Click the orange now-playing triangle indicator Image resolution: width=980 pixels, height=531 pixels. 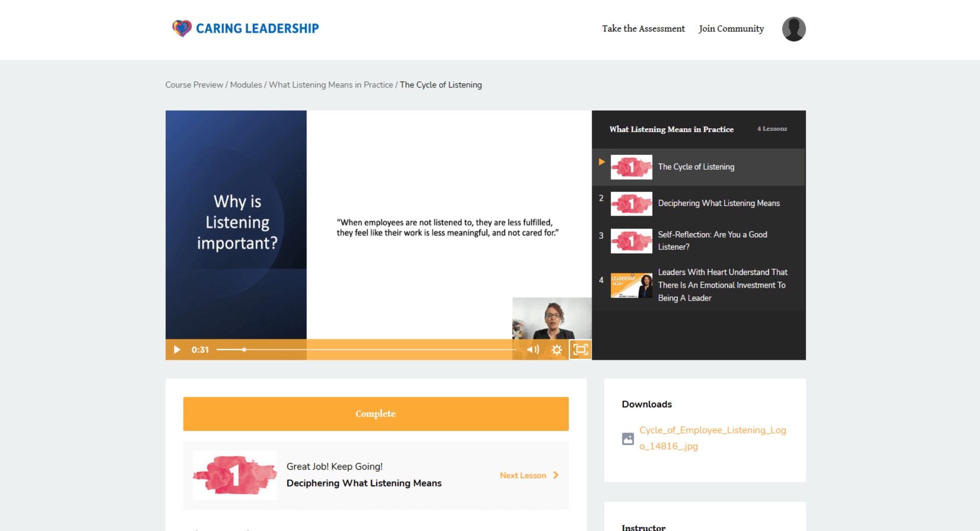[x=602, y=161]
